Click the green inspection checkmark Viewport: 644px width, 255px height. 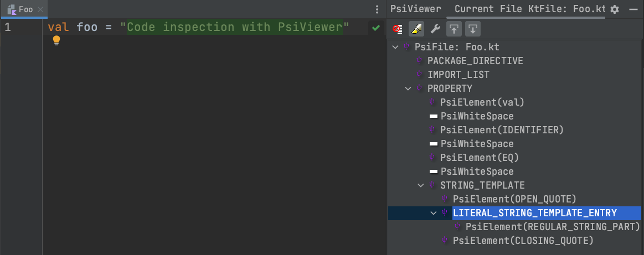coord(376,27)
